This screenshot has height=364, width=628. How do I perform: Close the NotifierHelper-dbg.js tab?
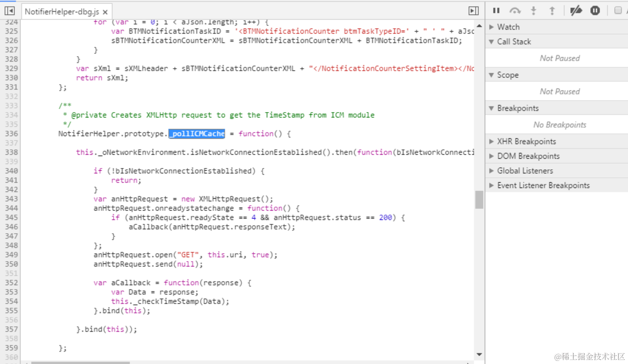tap(105, 12)
